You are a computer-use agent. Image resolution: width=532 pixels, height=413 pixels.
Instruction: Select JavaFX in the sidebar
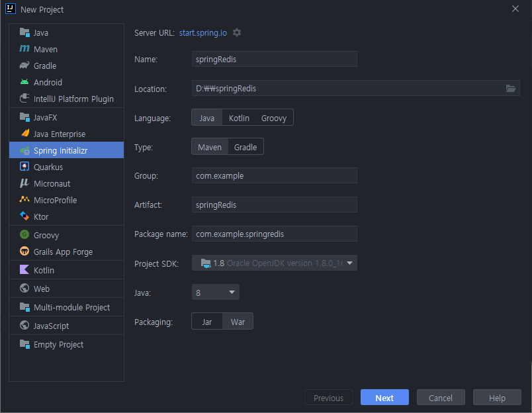(66, 117)
